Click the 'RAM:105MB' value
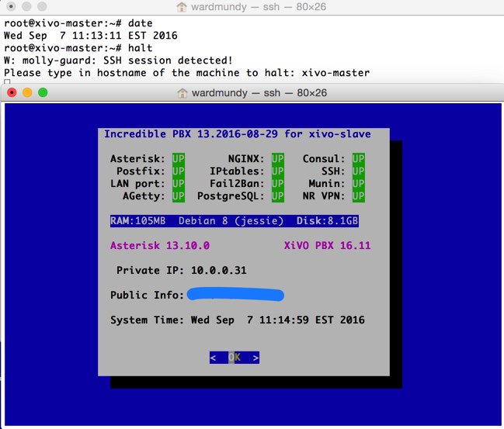The image size is (504, 429). (x=138, y=221)
